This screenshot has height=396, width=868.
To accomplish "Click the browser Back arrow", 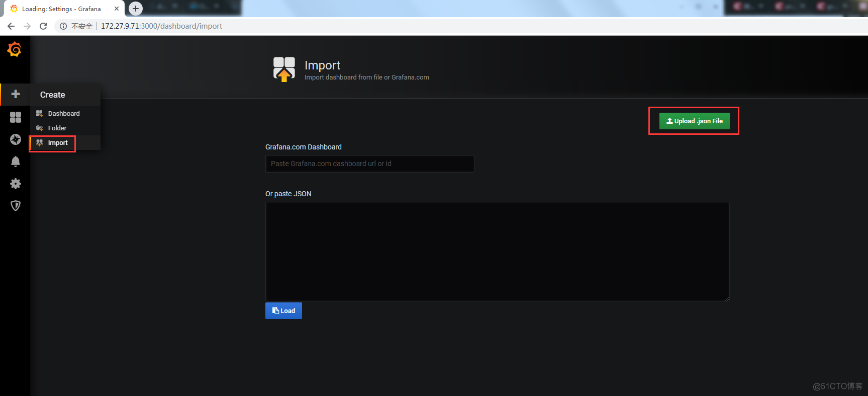I will pos(11,26).
